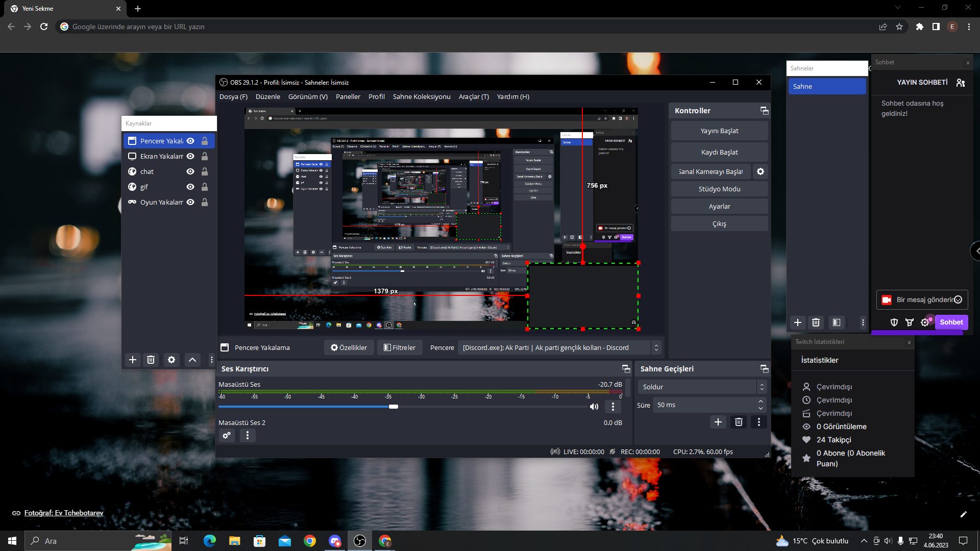Unlock the Ekran Yakalama source

tap(205, 156)
